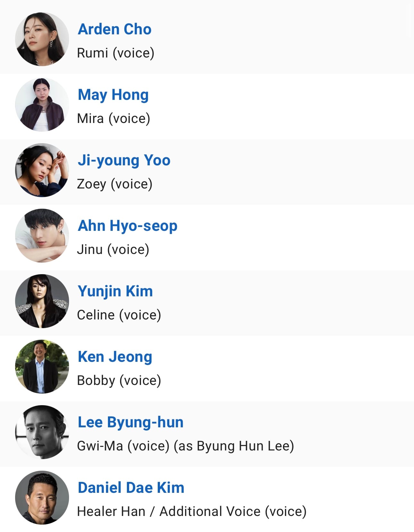Screen dimensions: 414x532
Task: Go to Ken Jeong's page link
Action: [115, 357]
